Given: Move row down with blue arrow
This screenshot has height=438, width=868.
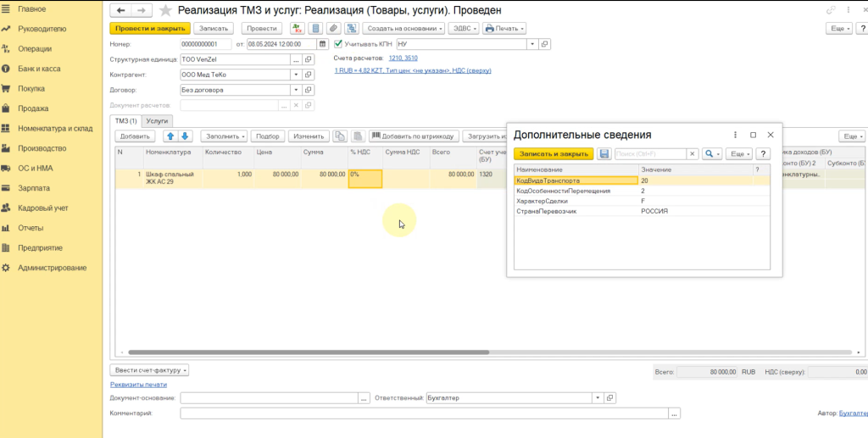Looking at the screenshot, I should pyautogui.click(x=185, y=136).
